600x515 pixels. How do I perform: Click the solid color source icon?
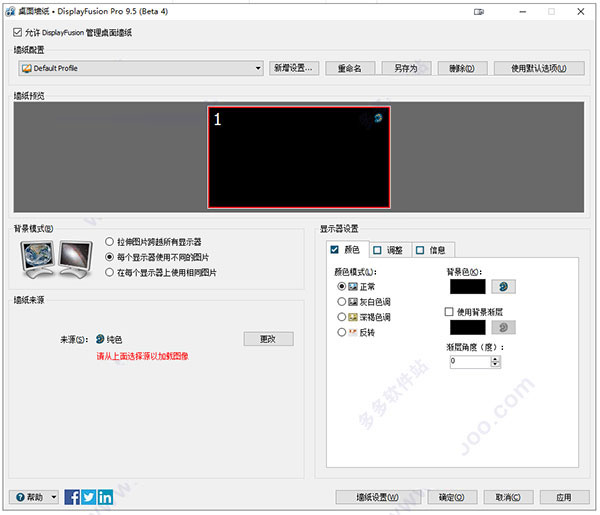pos(100,339)
